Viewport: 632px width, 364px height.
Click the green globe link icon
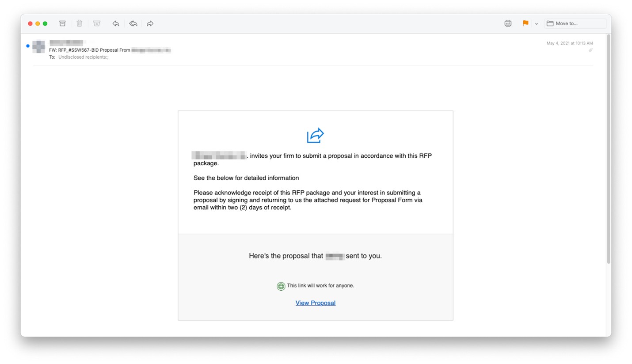pos(281,286)
